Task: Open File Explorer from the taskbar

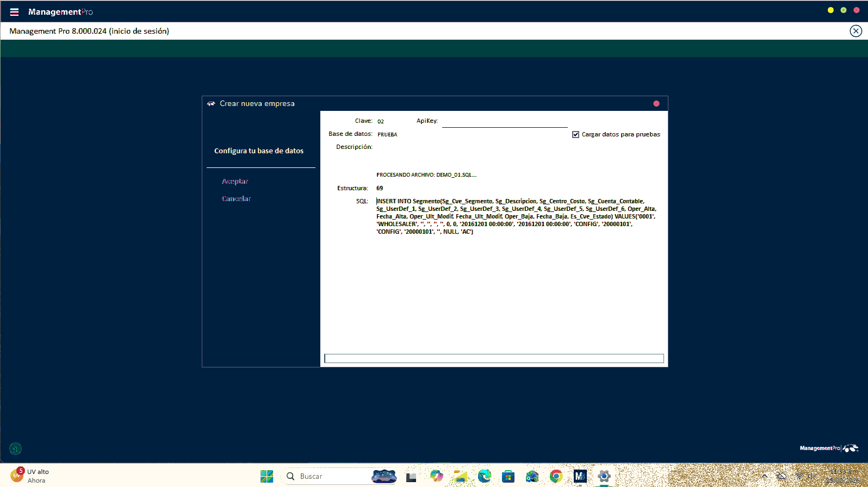Action: [x=460, y=477]
